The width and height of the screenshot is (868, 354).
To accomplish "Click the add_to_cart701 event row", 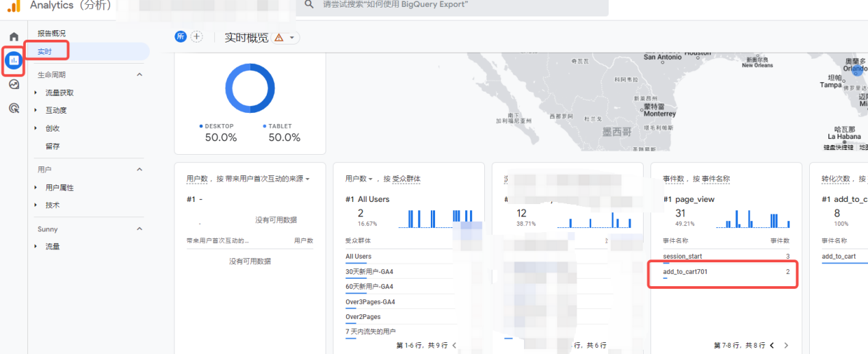I will (726, 273).
